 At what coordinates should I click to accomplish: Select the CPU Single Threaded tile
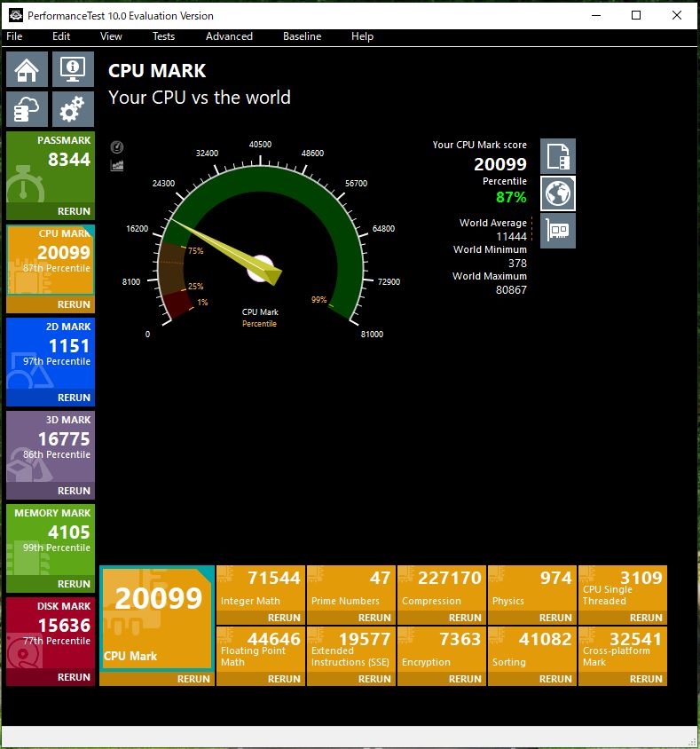(x=623, y=588)
